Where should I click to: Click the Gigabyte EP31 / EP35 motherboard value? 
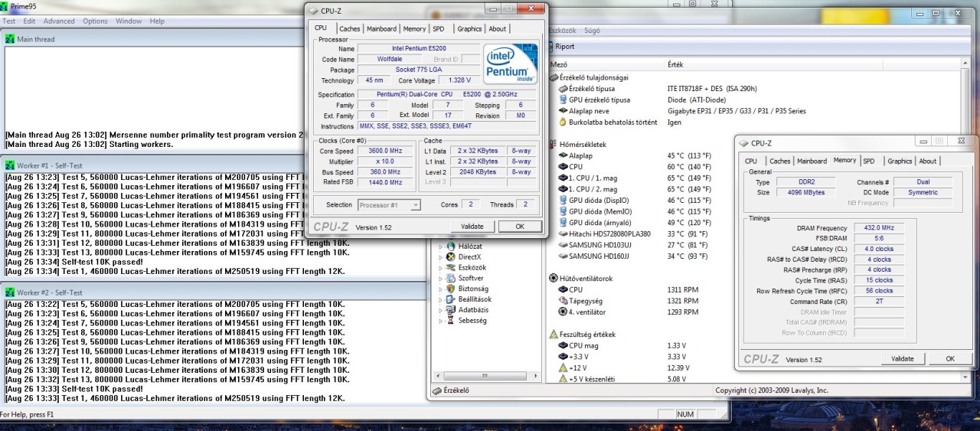click(737, 111)
